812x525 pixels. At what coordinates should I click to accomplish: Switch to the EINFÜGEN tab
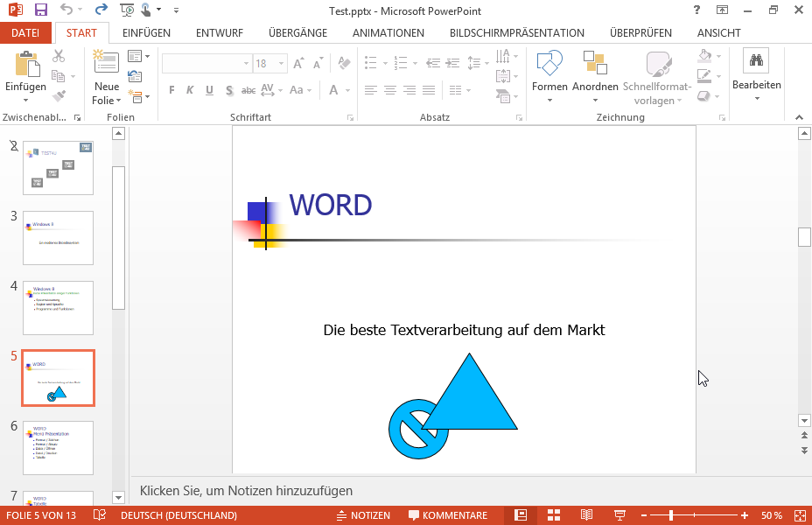click(146, 32)
